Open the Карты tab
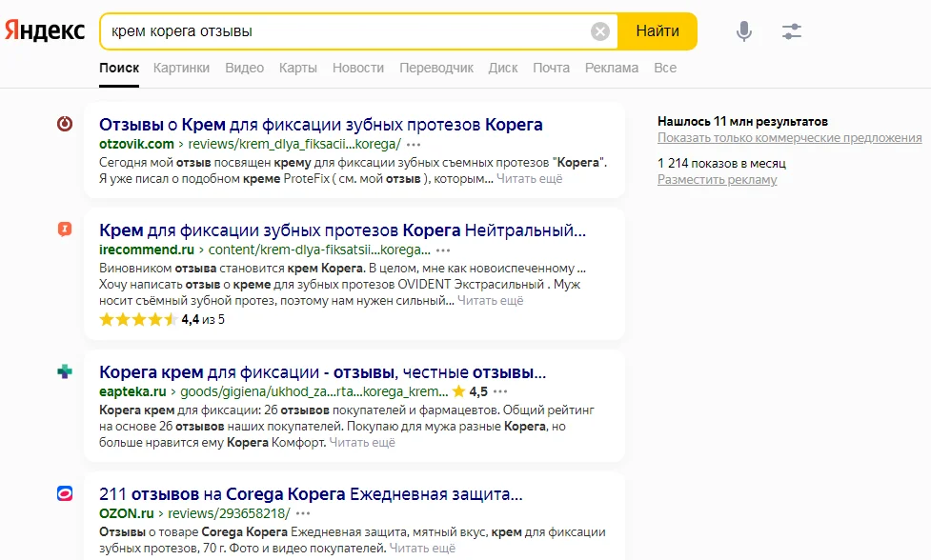931x560 pixels. coord(298,69)
